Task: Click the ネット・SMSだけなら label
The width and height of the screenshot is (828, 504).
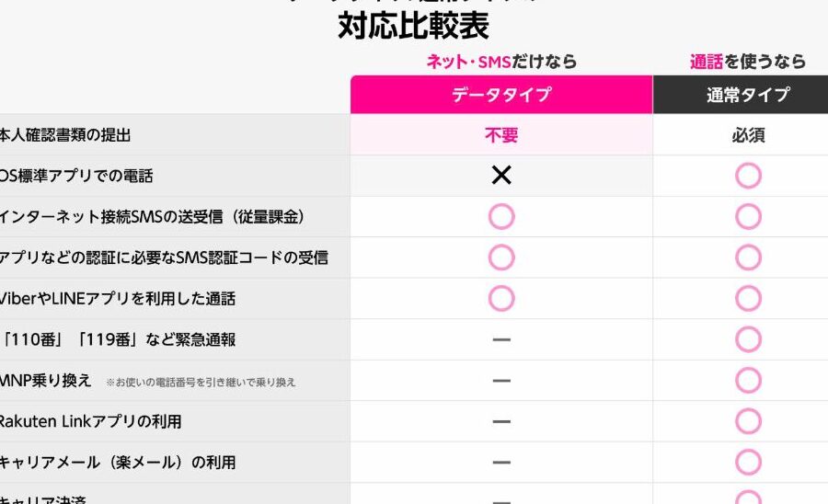Action: point(501,62)
